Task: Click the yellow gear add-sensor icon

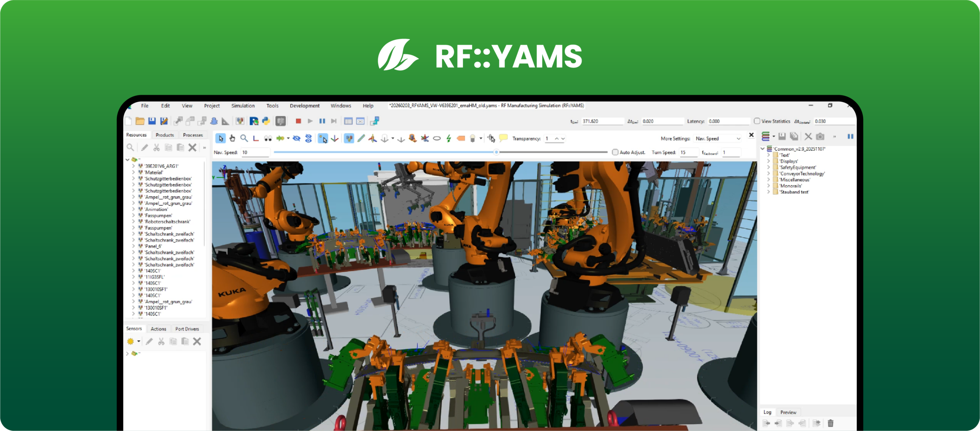Action: (131, 341)
